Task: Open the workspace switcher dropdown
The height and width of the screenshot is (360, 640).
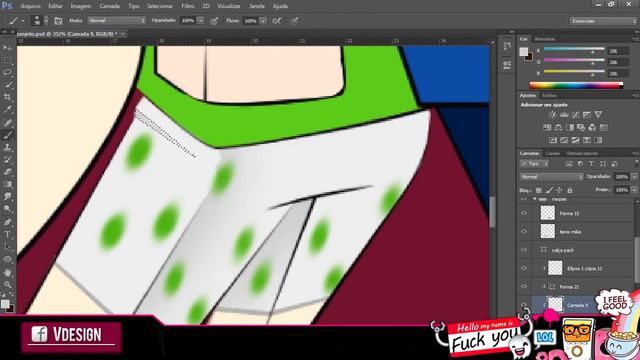Action: point(603,21)
